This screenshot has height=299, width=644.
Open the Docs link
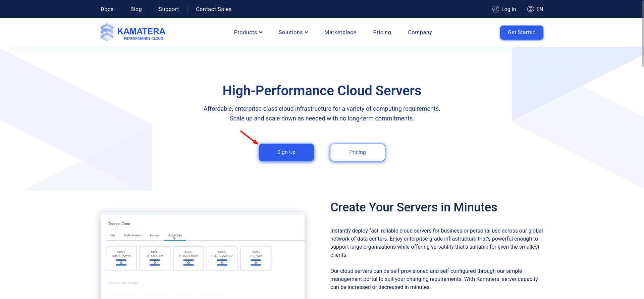(x=107, y=9)
